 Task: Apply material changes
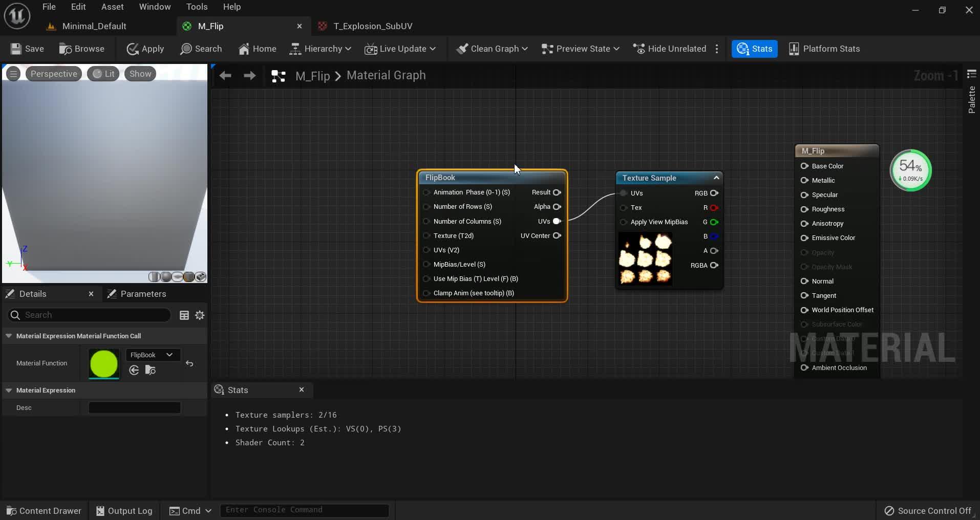[145, 49]
